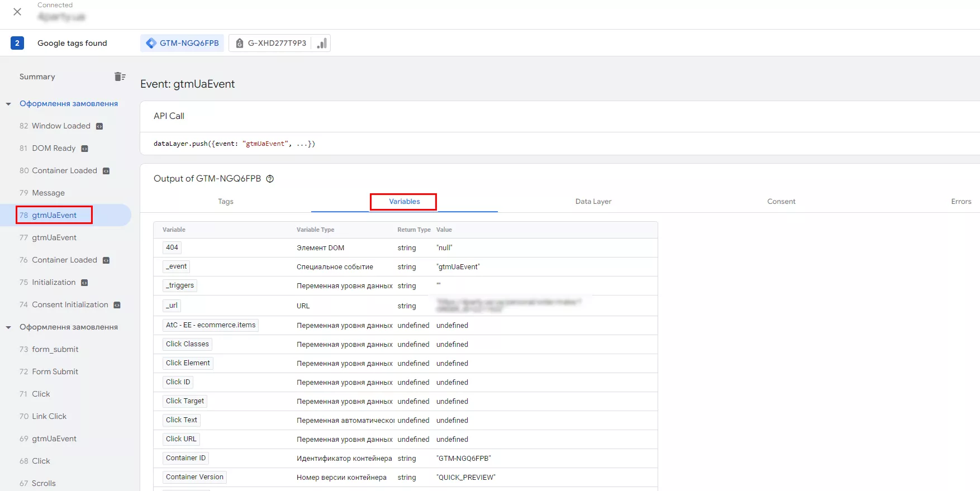The width and height of the screenshot is (980, 491).
Task: Select event 69 gtmUaEvent
Action: (x=48, y=438)
